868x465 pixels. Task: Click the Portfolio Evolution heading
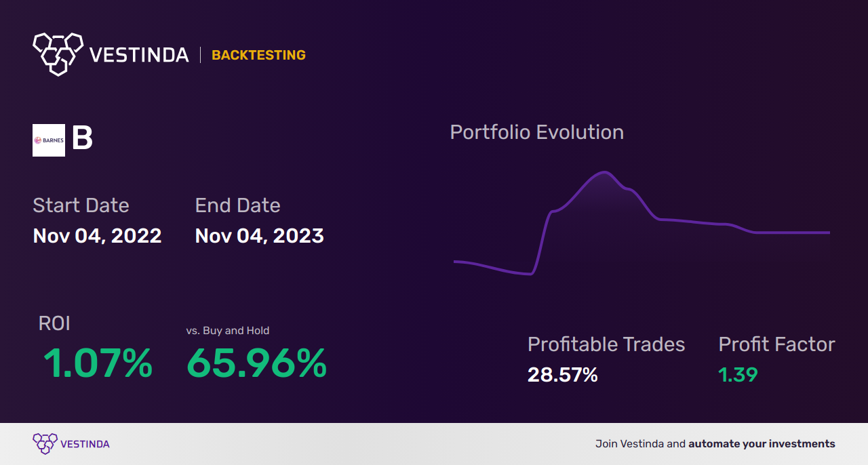tap(537, 132)
